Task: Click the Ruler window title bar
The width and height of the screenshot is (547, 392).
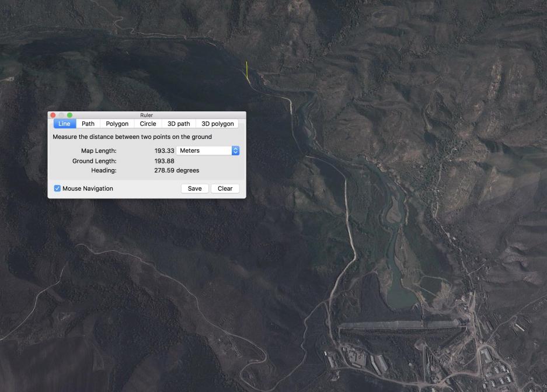Action: click(146, 116)
